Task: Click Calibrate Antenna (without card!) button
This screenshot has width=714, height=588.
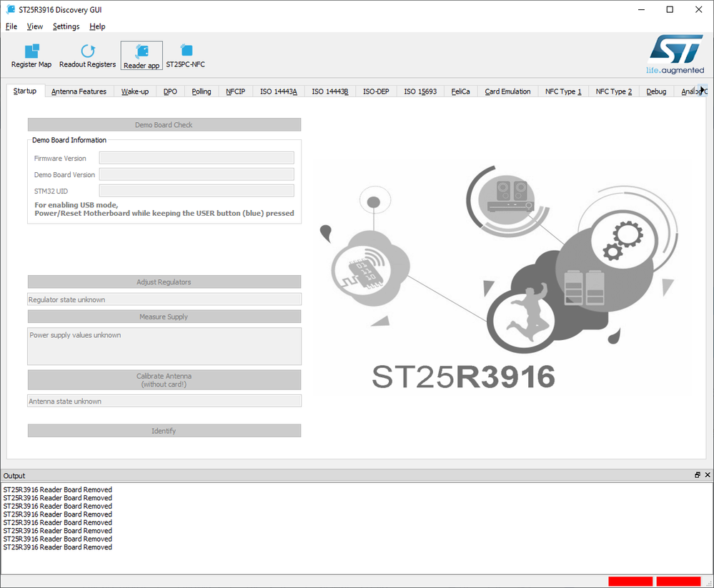Action: [x=164, y=380]
